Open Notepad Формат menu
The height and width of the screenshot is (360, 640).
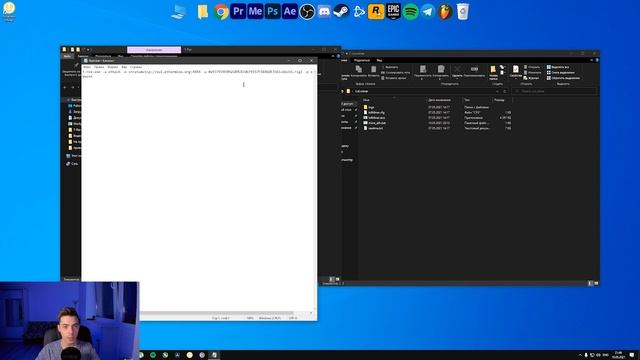113,67
